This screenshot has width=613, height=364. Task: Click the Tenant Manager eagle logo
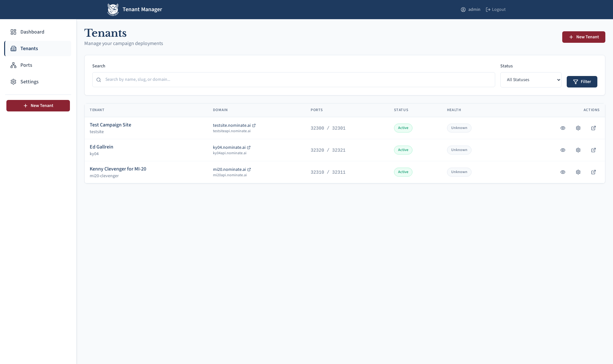(113, 10)
